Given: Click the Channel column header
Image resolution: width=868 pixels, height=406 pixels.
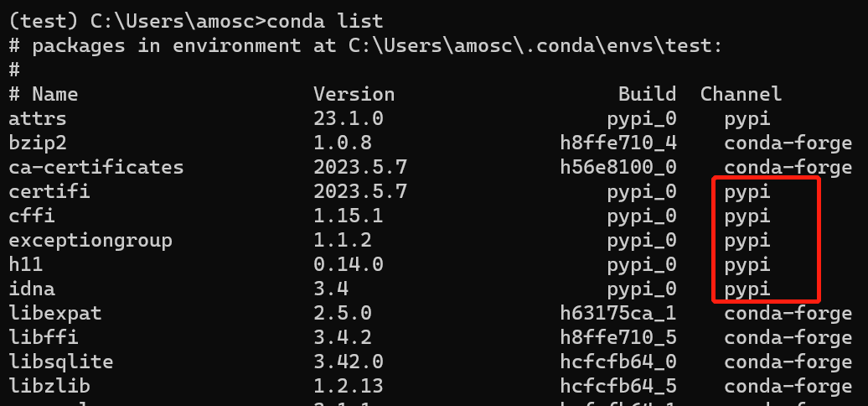Looking at the screenshot, I should point(741,93).
